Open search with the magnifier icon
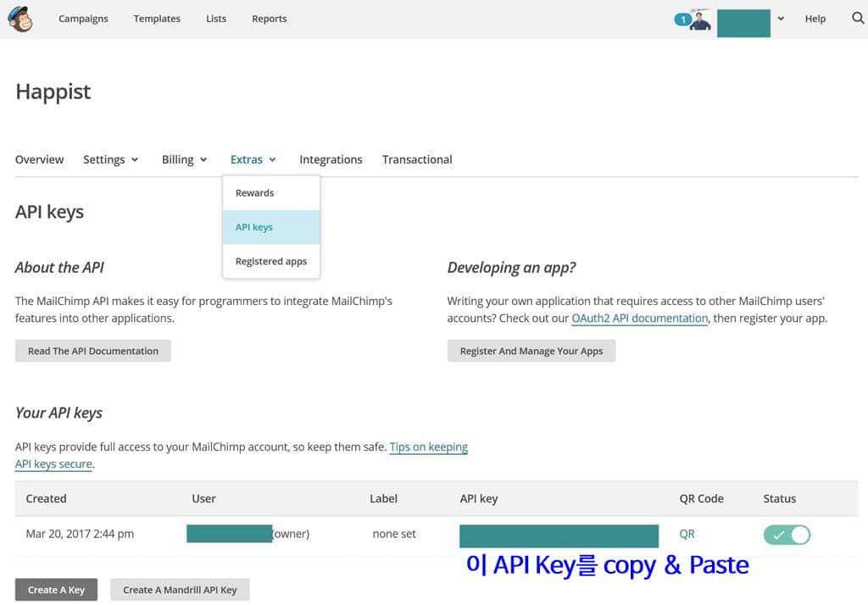Image resolution: width=868 pixels, height=605 pixels. [857, 18]
